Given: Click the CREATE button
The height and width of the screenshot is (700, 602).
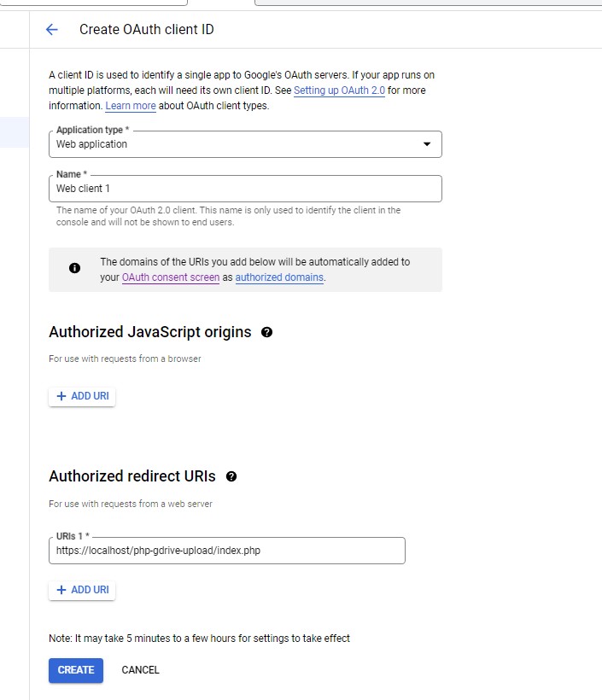Looking at the screenshot, I should click(x=76, y=670).
